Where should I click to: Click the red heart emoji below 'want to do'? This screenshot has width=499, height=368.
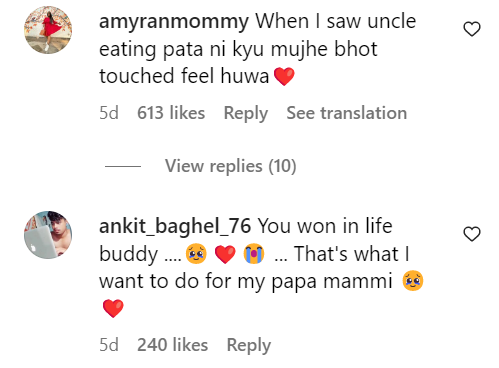pyautogui.click(x=113, y=308)
